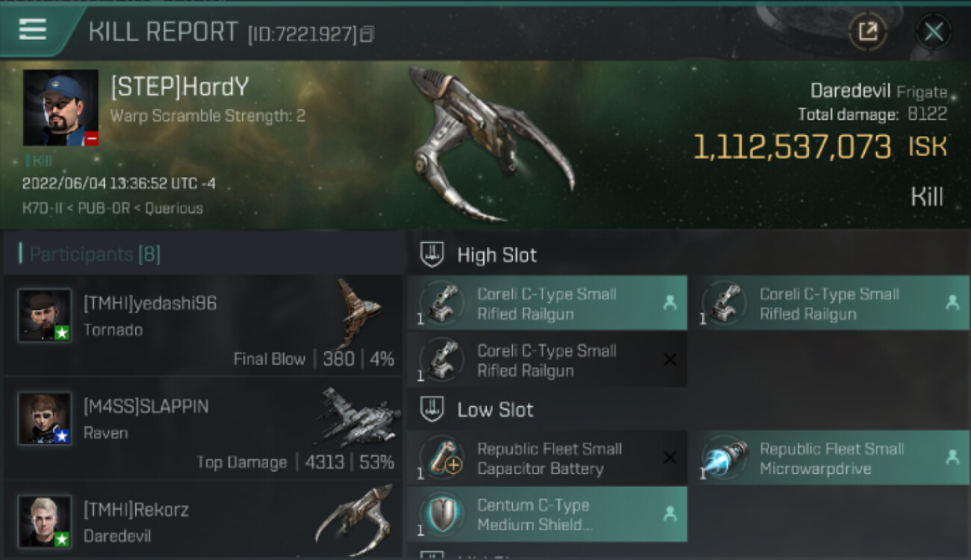Select Rekorz's pilot portrait
This screenshot has width=971, height=560.
45,521
